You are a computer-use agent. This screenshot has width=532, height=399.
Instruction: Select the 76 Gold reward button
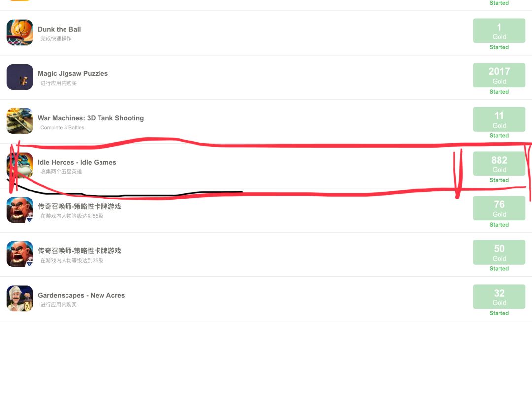pyautogui.click(x=499, y=208)
